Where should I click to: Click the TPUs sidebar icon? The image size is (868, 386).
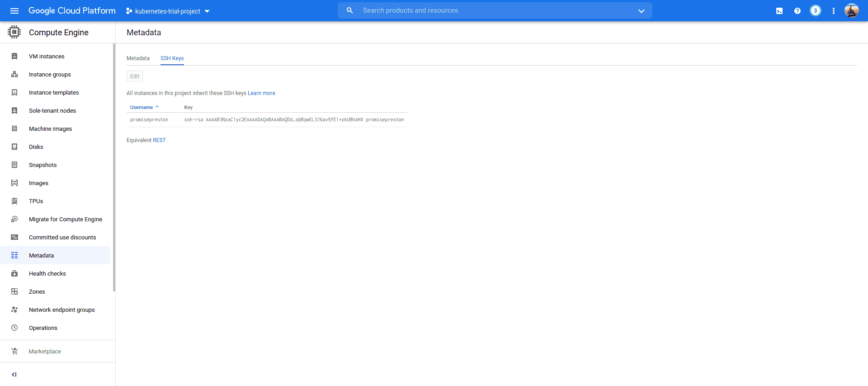click(x=14, y=201)
